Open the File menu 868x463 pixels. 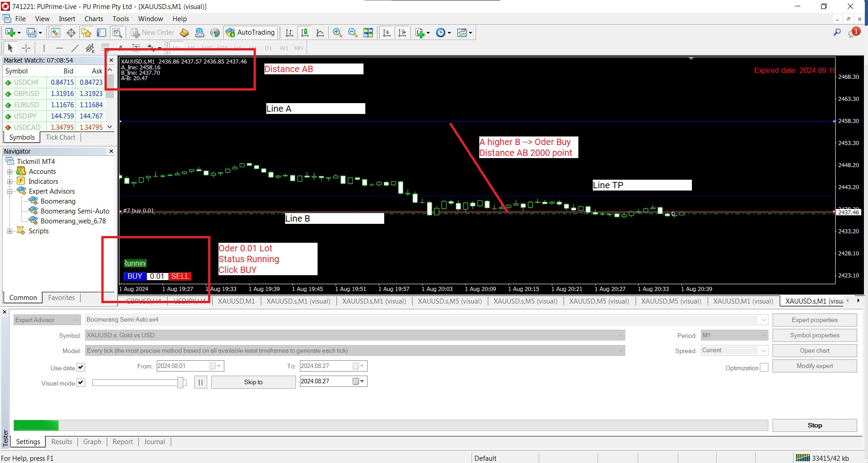pyautogui.click(x=20, y=19)
